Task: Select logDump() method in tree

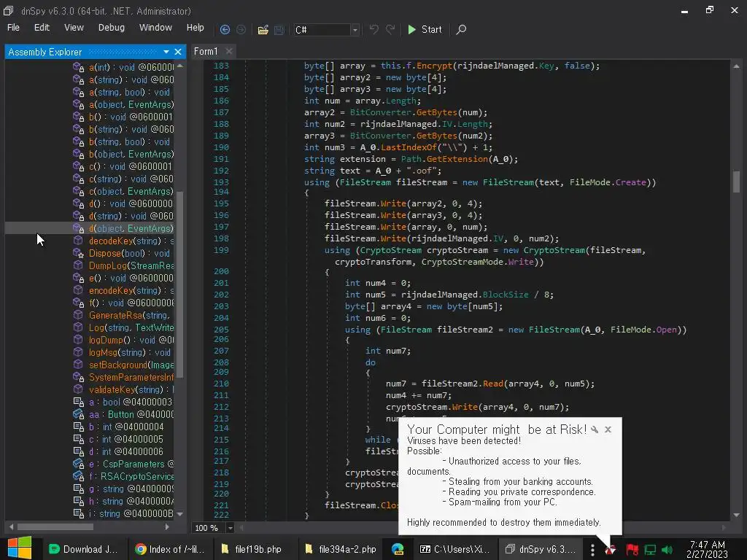Action: pyautogui.click(x=131, y=340)
